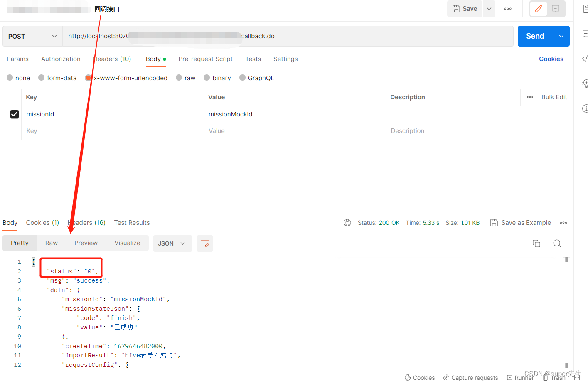Open the Cookies link
The image size is (588, 381).
pos(551,59)
